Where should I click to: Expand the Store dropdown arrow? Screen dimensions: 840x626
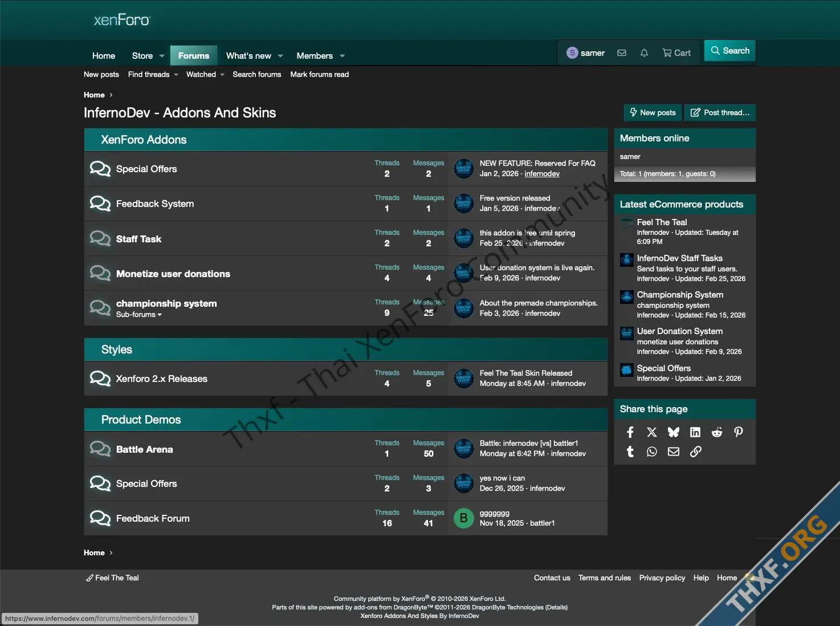click(162, 56)
